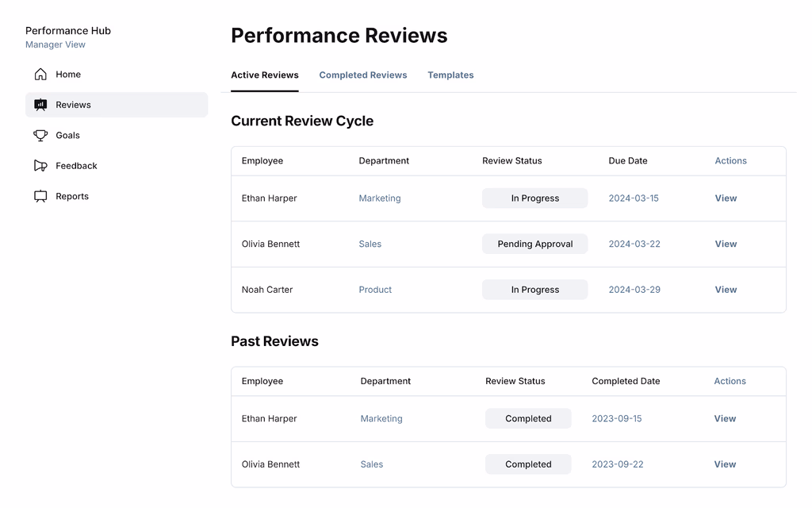
Task: View Ethan Harper's 2024-03-15 review
Action: (x=726, y=198)
